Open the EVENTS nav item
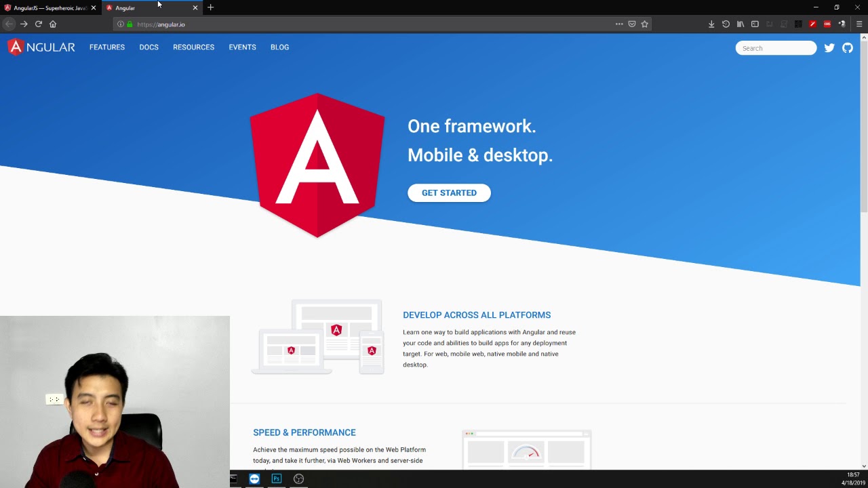 [243, 47]
